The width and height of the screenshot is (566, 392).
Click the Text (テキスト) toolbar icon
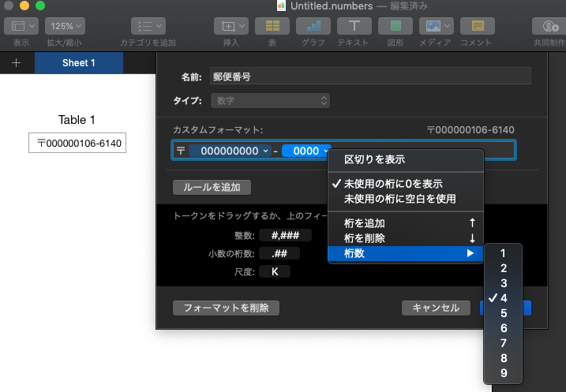(x=354, y=26)
